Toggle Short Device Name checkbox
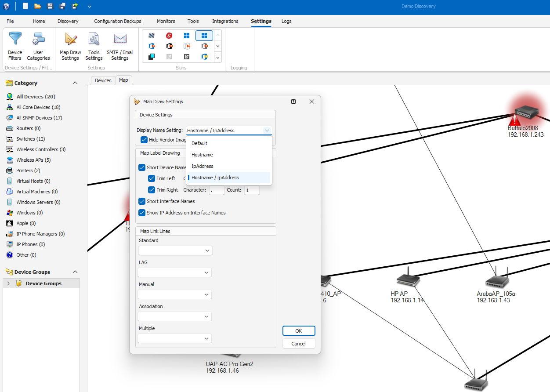The width and height of the screenshot is (550, 392). (x=142, y=167)
